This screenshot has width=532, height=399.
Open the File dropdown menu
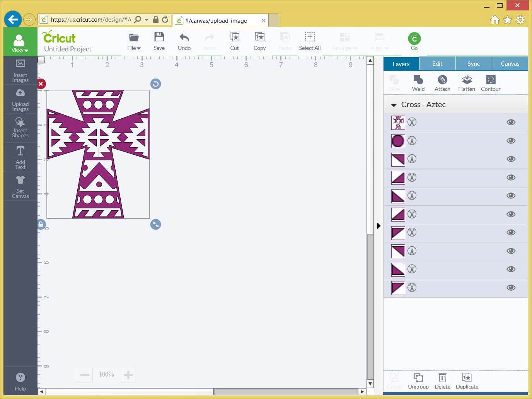(x=134, y=41)
